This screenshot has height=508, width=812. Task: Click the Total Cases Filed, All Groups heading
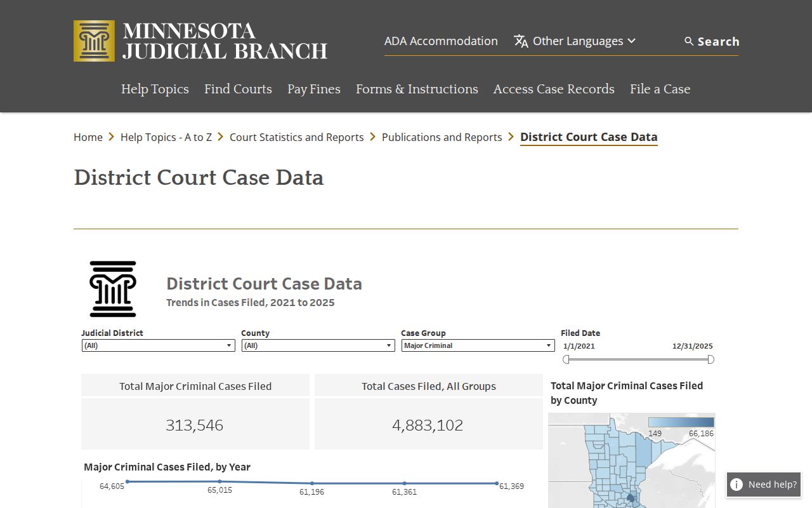pos(429,386)
